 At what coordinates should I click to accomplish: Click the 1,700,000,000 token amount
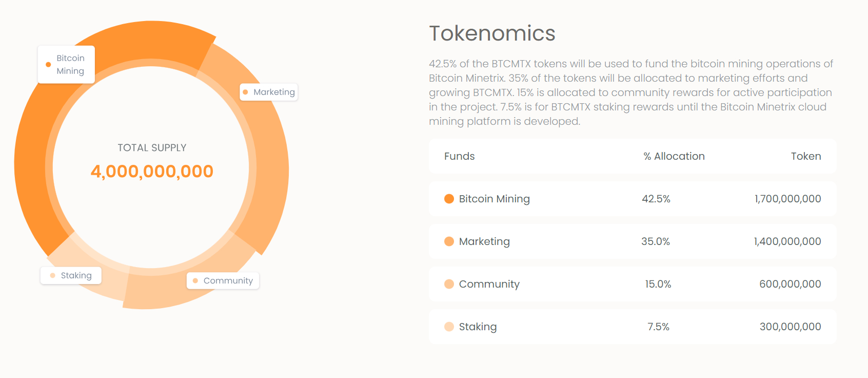(x=787, y=199)
